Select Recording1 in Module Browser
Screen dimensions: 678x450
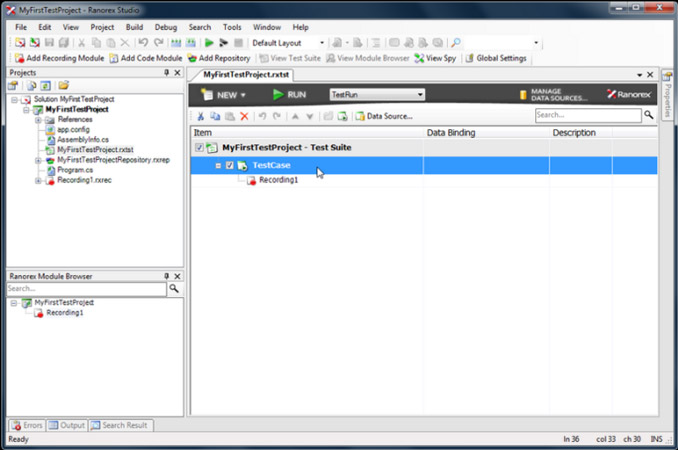coord(64,313)
